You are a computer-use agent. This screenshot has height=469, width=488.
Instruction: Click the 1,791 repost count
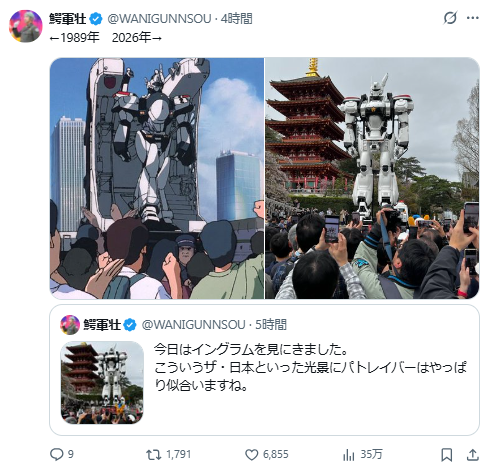(x=178, y=454)
